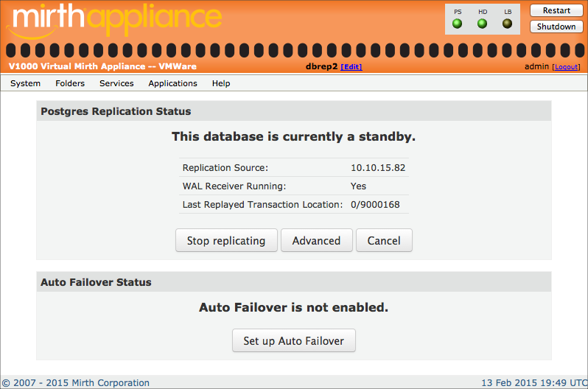
Task: Click 'Auto Failover is not enabled' message
Action: coord(293,308)
